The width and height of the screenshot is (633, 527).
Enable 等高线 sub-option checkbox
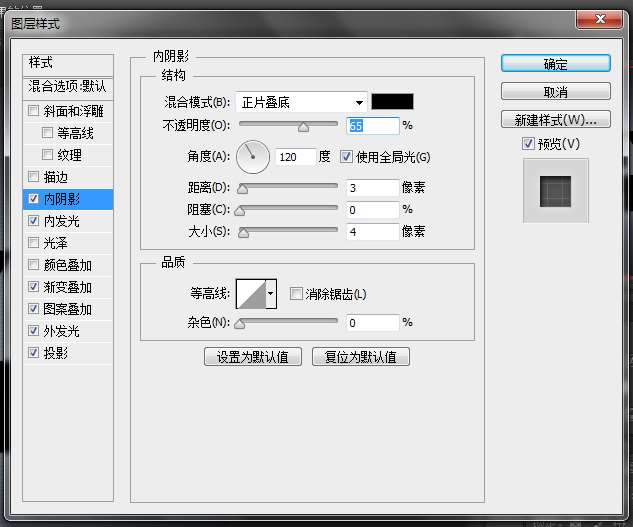47,132
